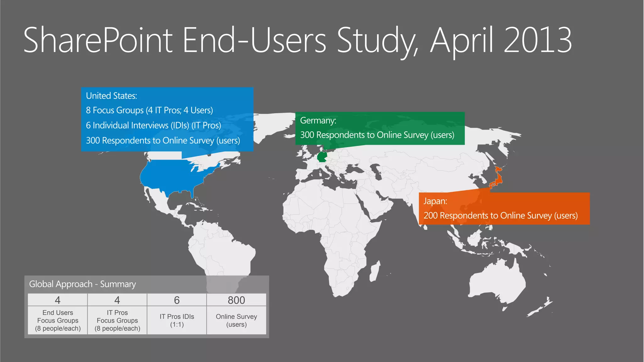Click the '6' value cell
Viewport: 644px width, 362px height.
click(x=177, y=300)
